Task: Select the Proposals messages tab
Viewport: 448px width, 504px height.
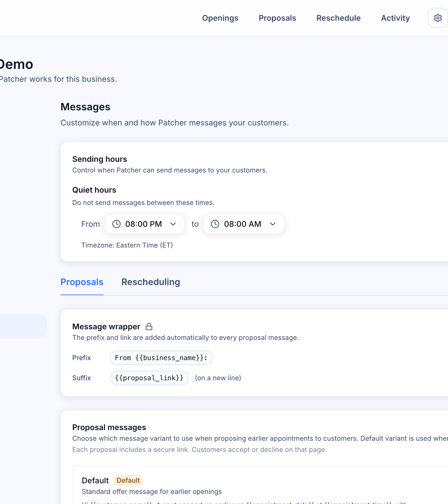Action: 82,282
